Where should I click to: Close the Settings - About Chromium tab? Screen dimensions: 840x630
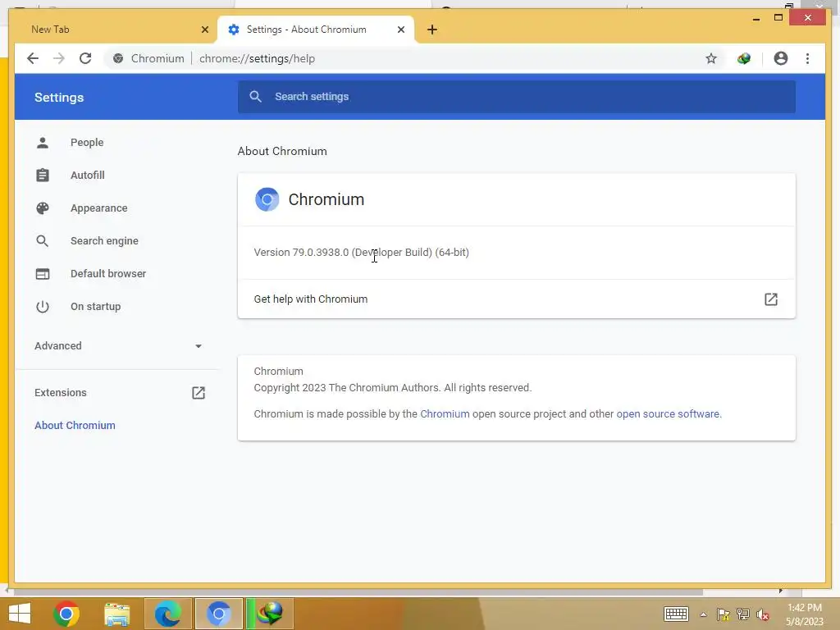[x=400, y=30]
